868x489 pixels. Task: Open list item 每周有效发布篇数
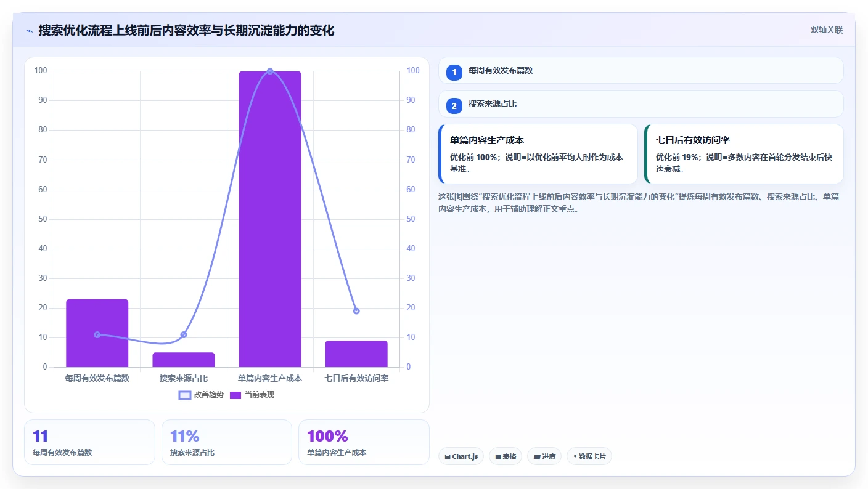(x=641, y=70)
